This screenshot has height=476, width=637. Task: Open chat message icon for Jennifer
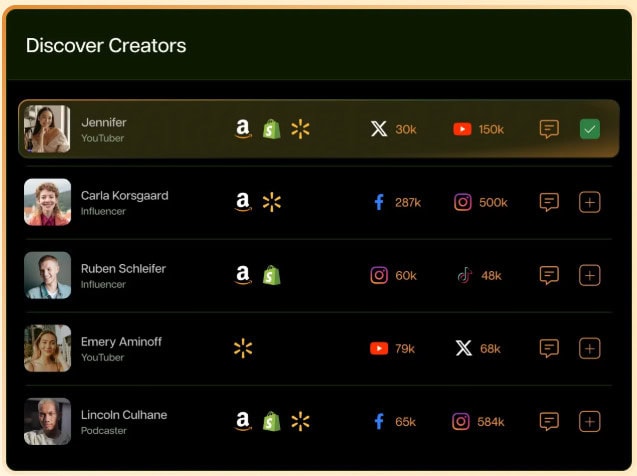point(549,129)
